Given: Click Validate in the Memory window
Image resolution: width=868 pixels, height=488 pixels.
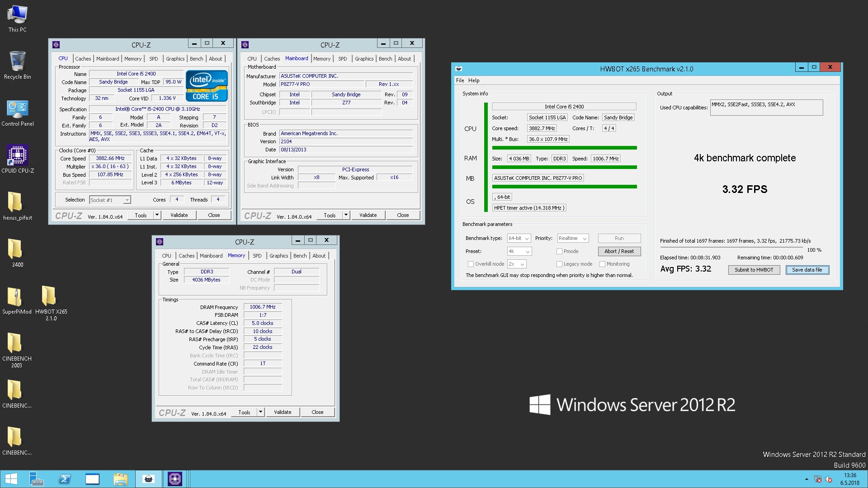Looking at the screenshot, I should click(x=283, y=412).
